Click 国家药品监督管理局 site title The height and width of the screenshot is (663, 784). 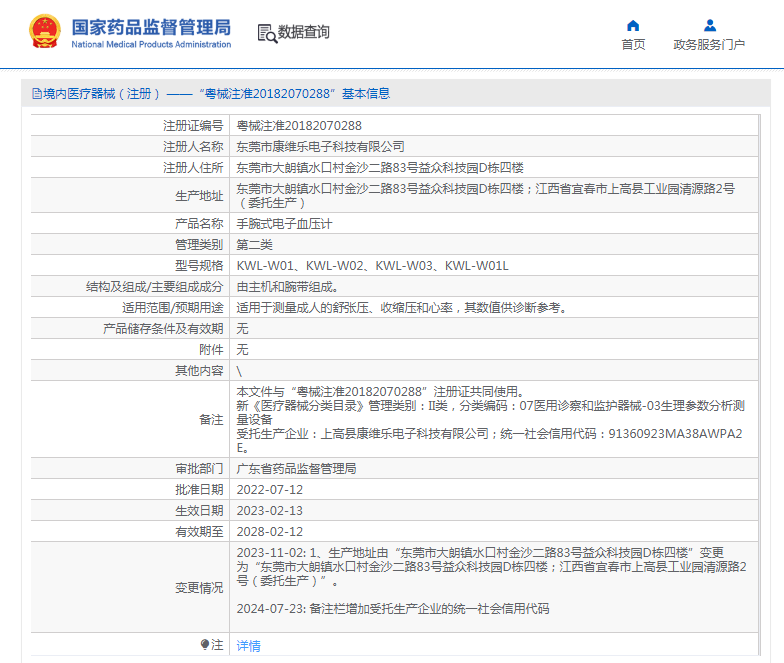click(x=151, y=27)
